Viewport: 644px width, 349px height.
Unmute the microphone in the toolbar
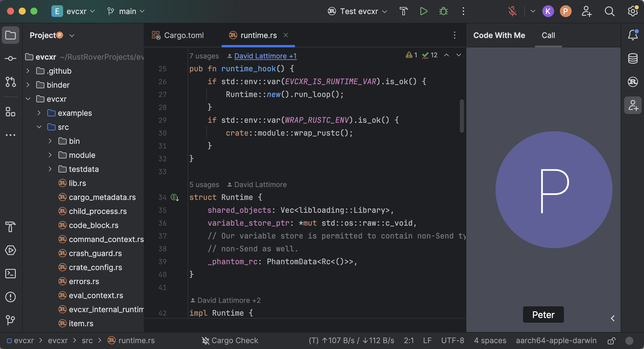tap(513, 11)
